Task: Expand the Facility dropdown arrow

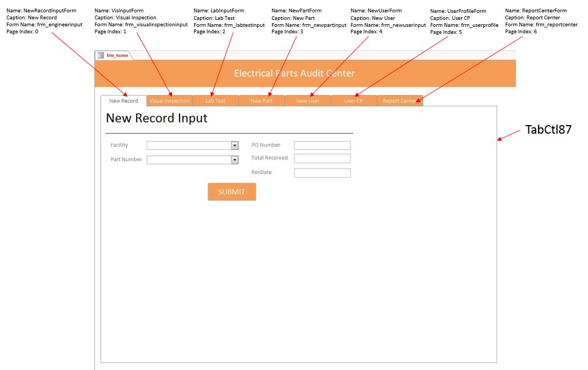Action: tap(235, 146)
